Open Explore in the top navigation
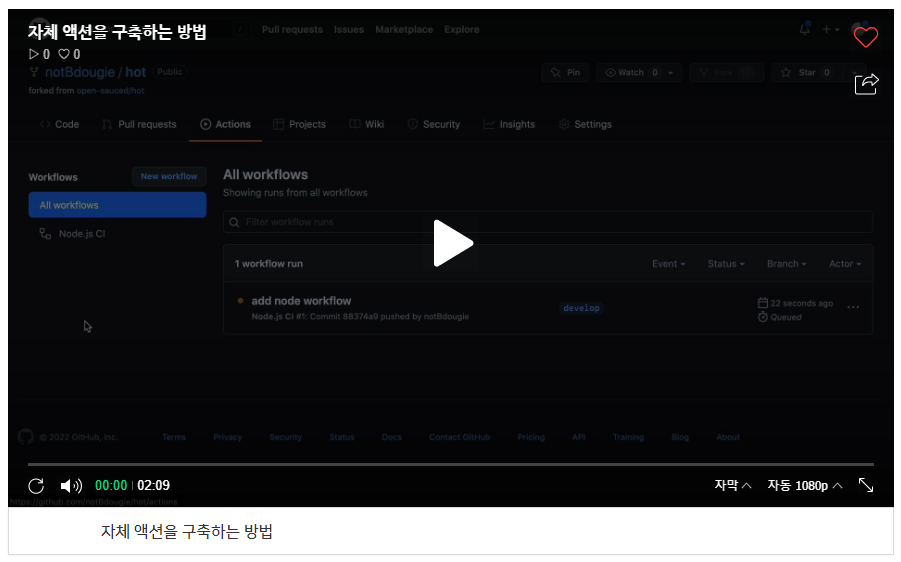 [x=461, y=29]
